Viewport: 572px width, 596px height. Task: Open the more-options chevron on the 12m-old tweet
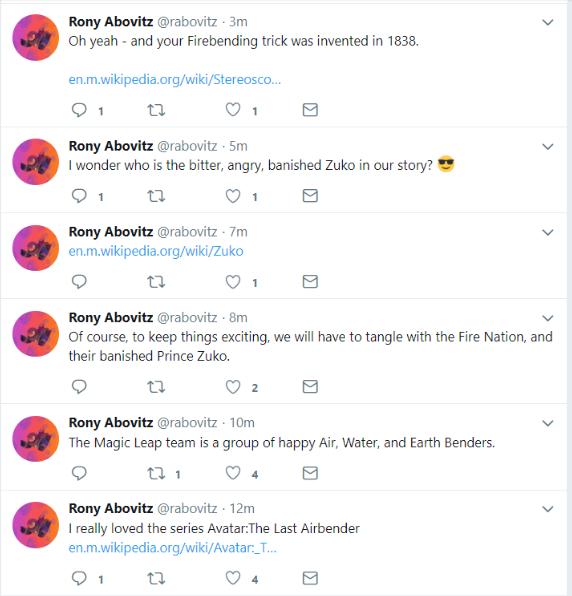(x=548, y=509)
